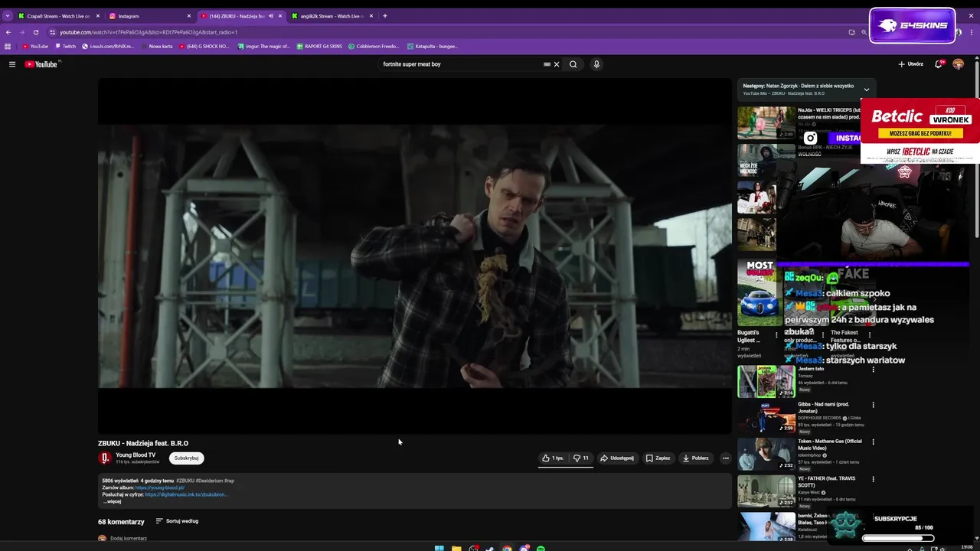Download the video with Pobierz
The width and height of the screenshot is (980, 551).
click(x=696, y=458)
